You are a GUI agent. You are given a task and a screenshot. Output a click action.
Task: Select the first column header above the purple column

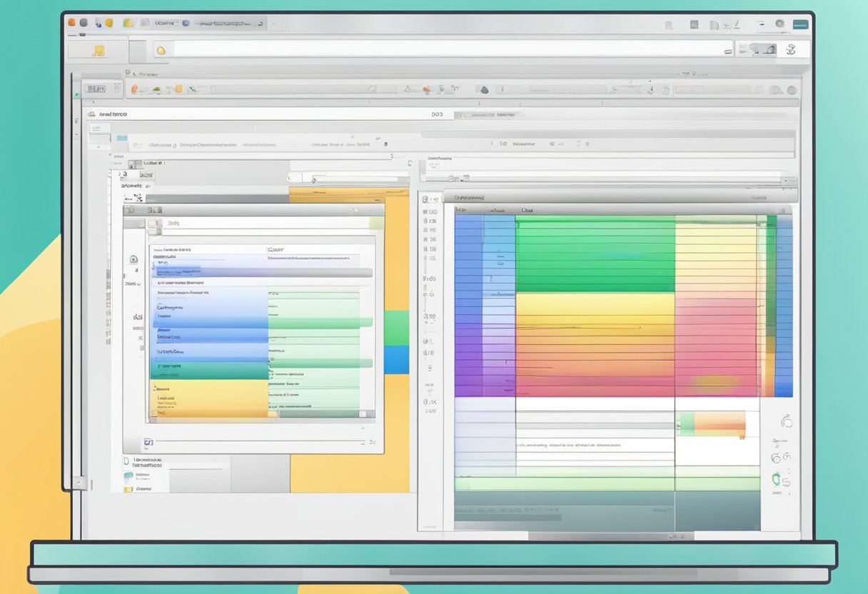point(461,211)
